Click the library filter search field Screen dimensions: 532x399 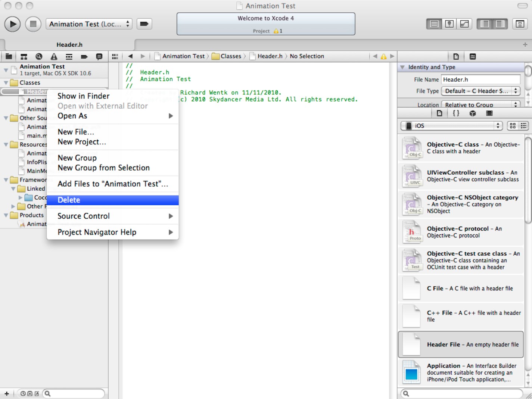pos(461,393)
